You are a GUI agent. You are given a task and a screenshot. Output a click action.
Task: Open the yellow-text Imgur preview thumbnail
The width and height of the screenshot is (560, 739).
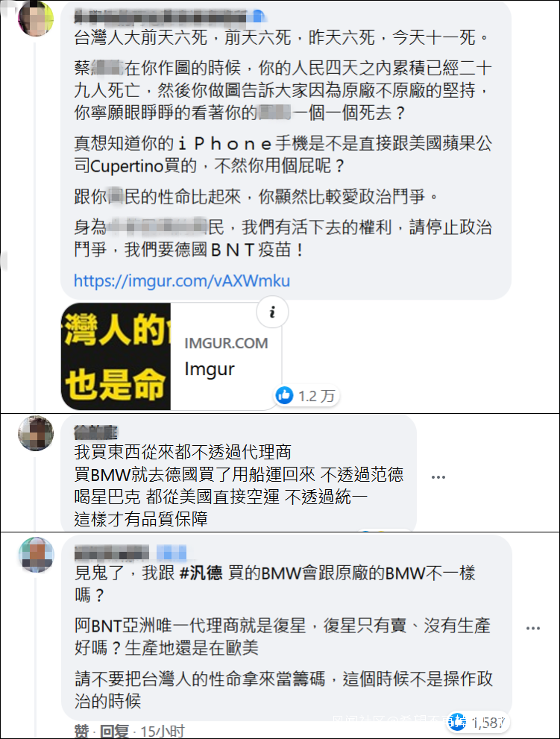(x=116, y=356)
